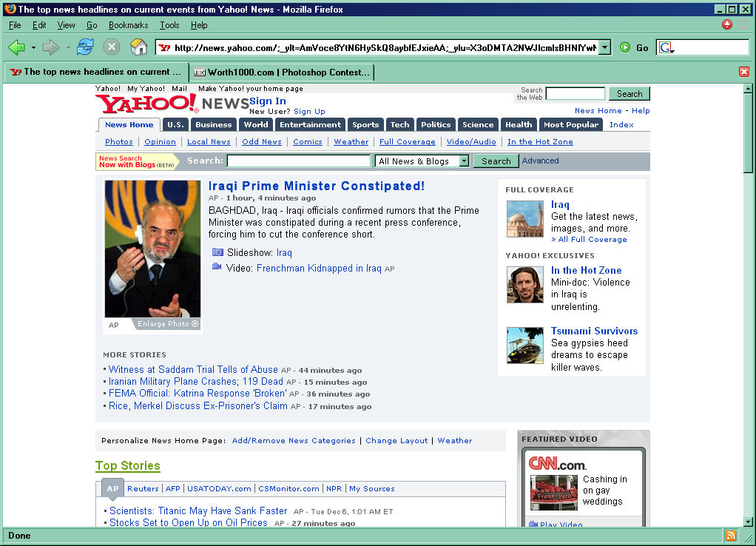Expand the address bar URL history dropdown
Image resolution: width=756 pixels, height=546 pixels.
click(x=604, y=47)
